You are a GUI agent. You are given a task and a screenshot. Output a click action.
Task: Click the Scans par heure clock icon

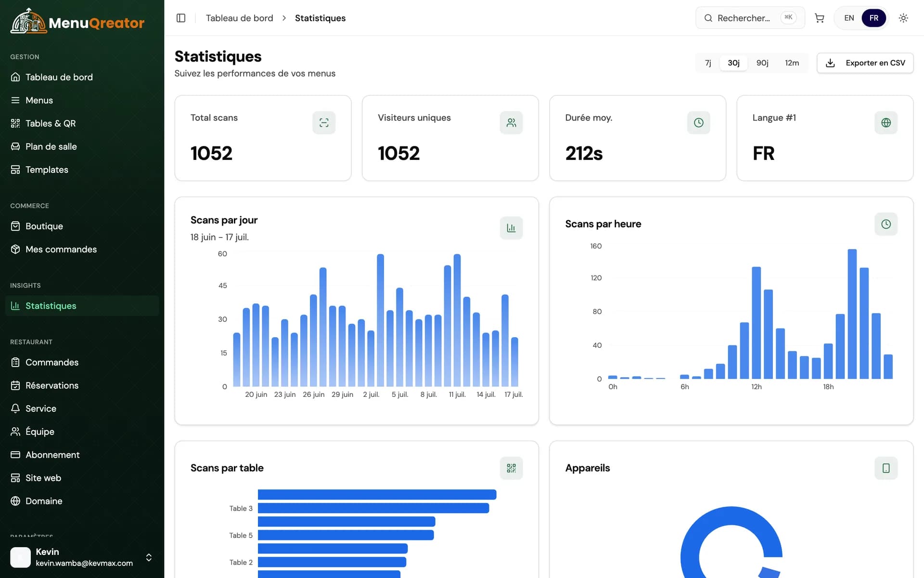point(886,224)
